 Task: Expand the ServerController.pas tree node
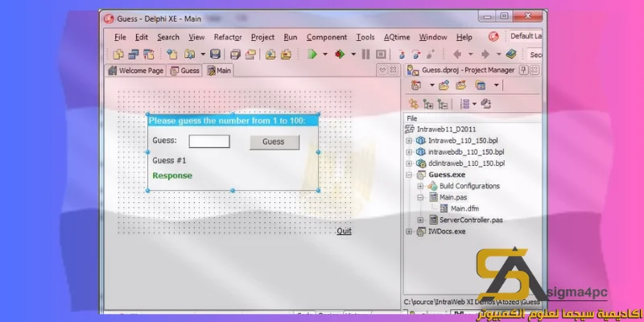click(420, 220)
